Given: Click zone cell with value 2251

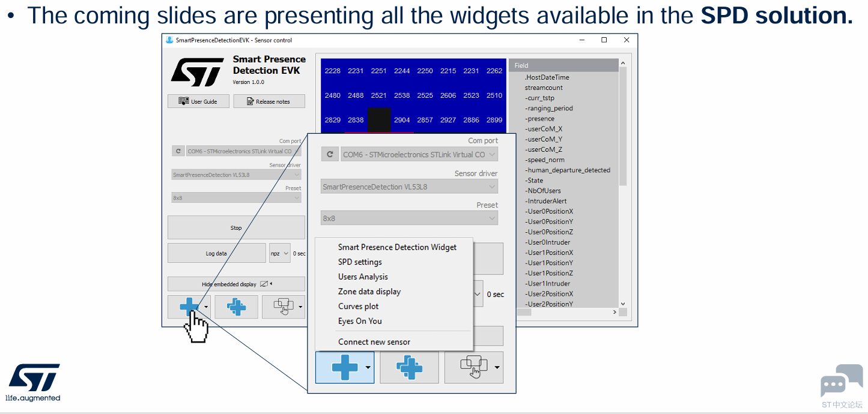Looking at the screenshot, I should pos(379,71).
